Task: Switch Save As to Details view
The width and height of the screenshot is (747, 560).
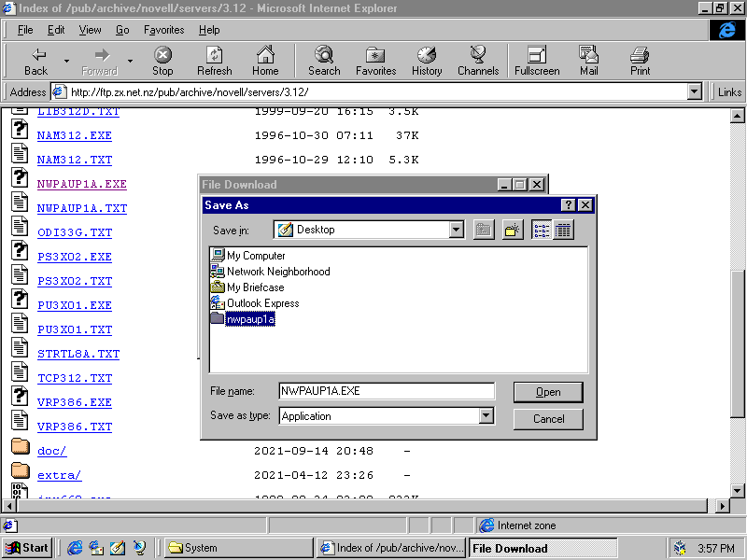Action: pyautogui.click(x=563, y=230)
